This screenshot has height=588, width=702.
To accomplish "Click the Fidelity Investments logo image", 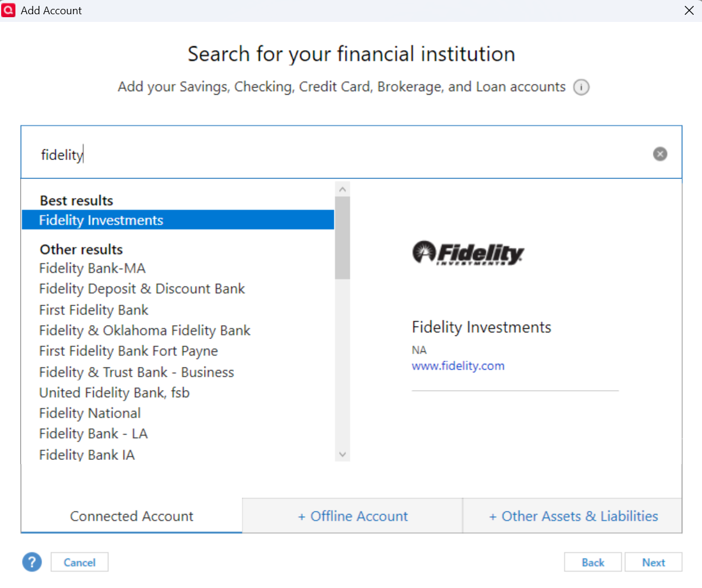I will [x=468, y=253].
